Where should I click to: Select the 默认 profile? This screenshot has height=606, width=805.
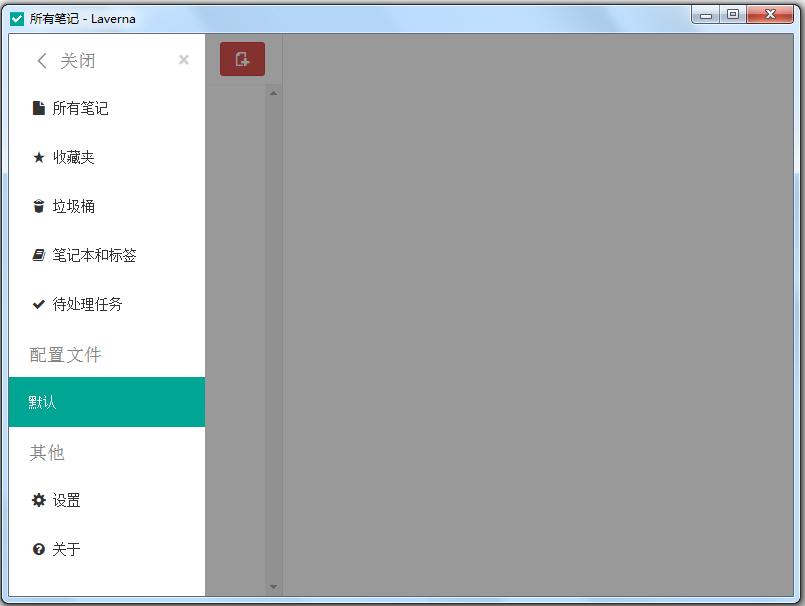107,402
